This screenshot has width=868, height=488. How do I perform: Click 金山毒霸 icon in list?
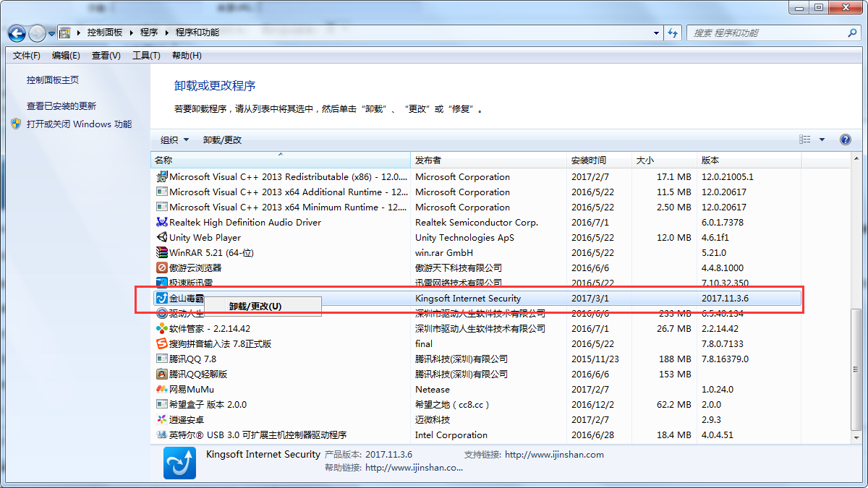162,298
